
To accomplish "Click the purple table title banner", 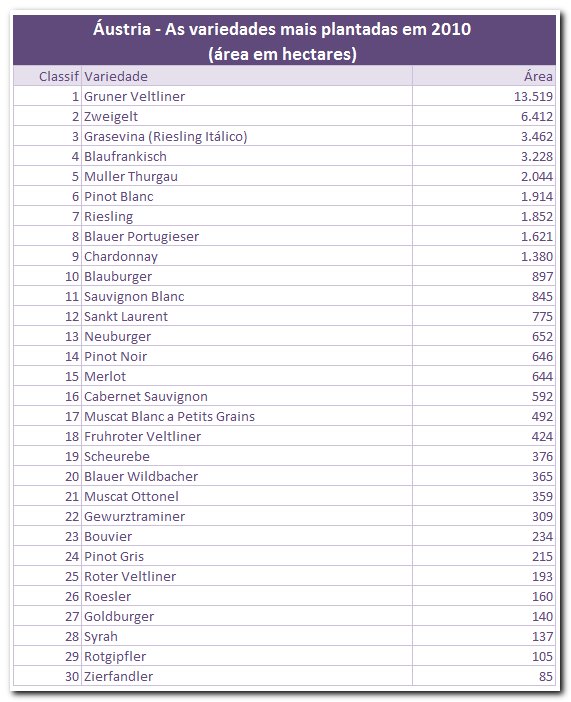I will click(284, 41).
